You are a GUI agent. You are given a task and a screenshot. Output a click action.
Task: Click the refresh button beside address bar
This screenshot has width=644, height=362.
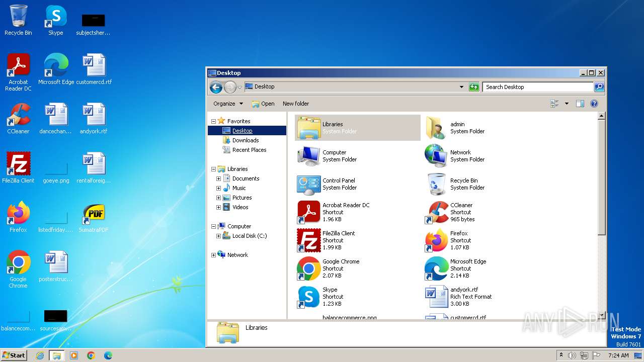pyautogui.click(x=474, y=87)
